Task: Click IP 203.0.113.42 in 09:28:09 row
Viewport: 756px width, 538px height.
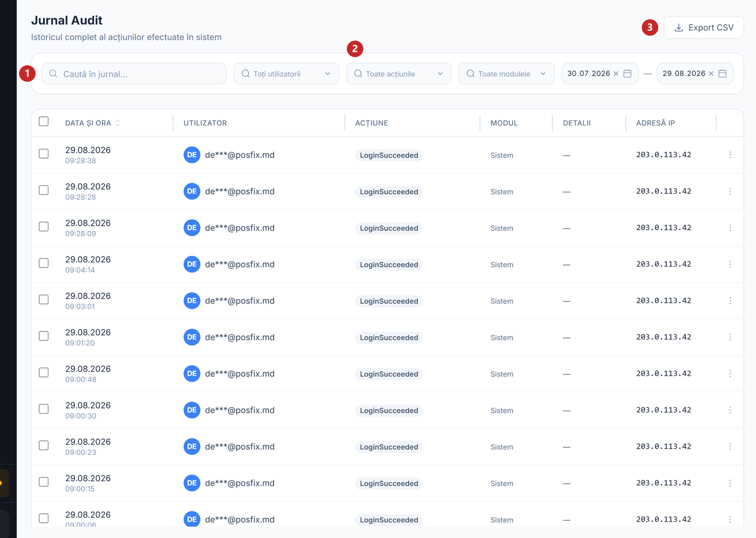Action: (x=664, y=228)
